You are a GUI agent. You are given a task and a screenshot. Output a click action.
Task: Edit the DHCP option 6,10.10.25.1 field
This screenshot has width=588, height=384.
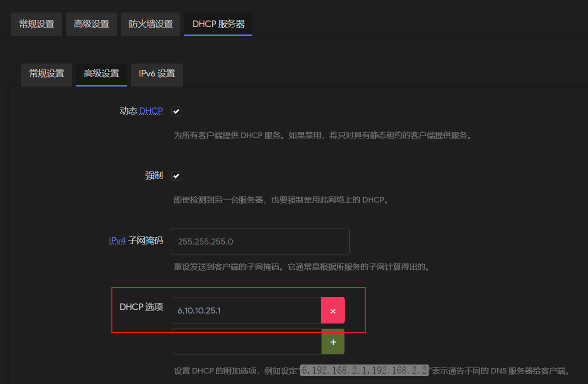pos(247,310)
